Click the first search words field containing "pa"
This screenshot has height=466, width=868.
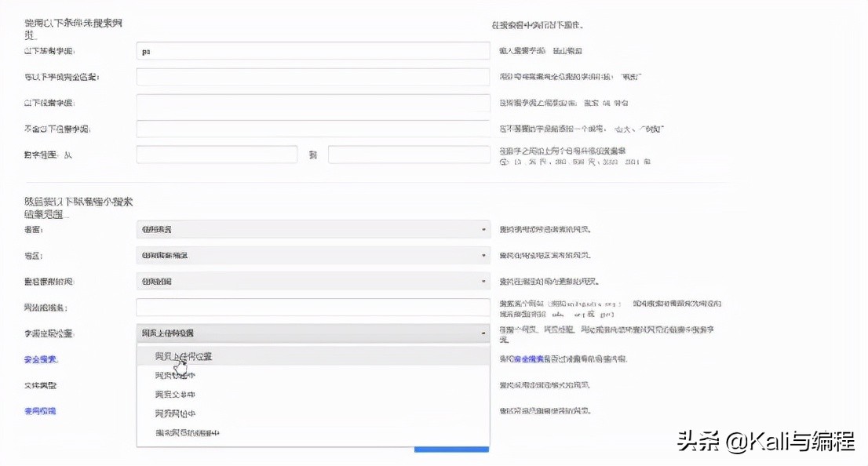tap(313, 51)
